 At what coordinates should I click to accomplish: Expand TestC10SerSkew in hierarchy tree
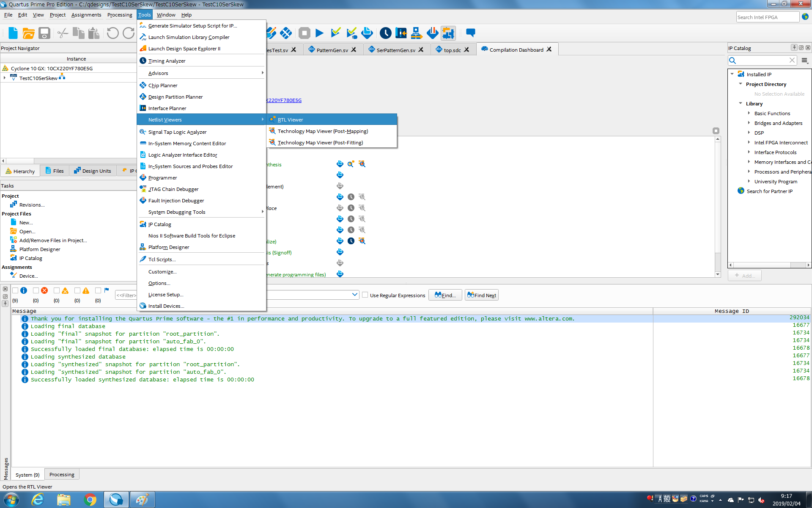click(x=4, y=78)
